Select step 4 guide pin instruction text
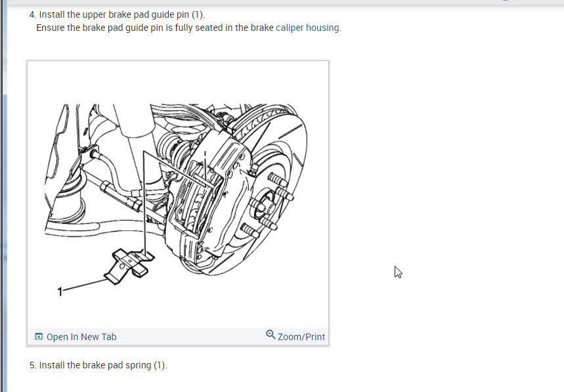Image resolution: width=564 pixels, height=392 pixels. 118,14
